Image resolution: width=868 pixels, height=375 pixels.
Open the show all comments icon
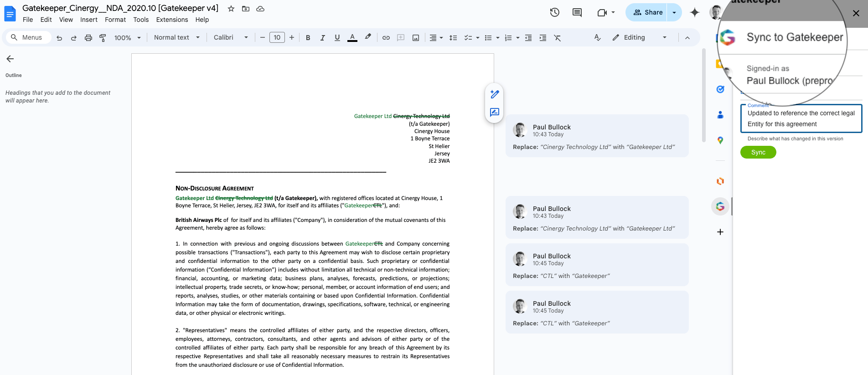(577, 12)
